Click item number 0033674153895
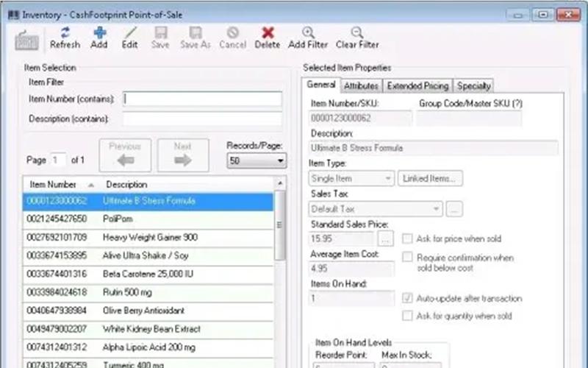Image resolution: width=588 pixels, height=368 pixels. [x=57, y=255]
